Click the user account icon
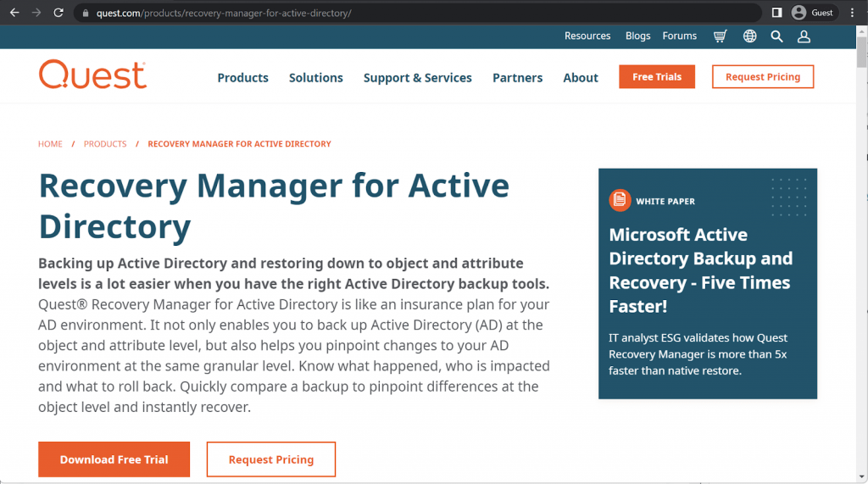The height and width of the screenshot is (484, 868). 804,36
